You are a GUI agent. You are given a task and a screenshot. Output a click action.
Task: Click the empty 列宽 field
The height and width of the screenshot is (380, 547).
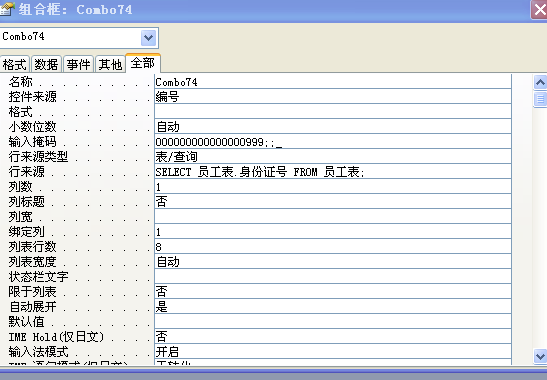point(333,217)
